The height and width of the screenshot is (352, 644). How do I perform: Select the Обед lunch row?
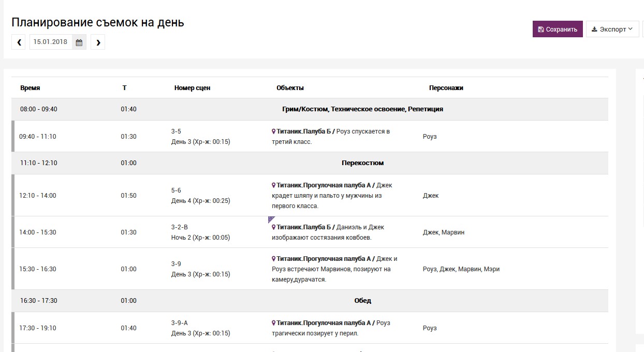click(362, 301)
